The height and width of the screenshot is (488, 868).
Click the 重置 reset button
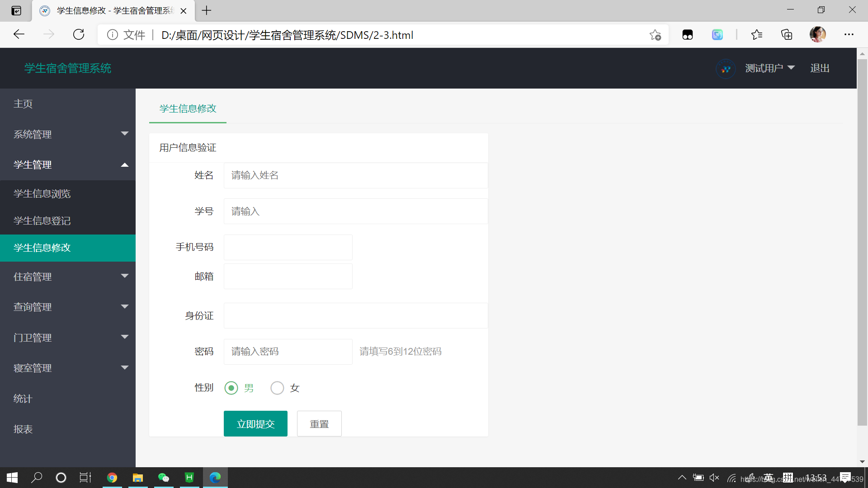coord(319,424)
